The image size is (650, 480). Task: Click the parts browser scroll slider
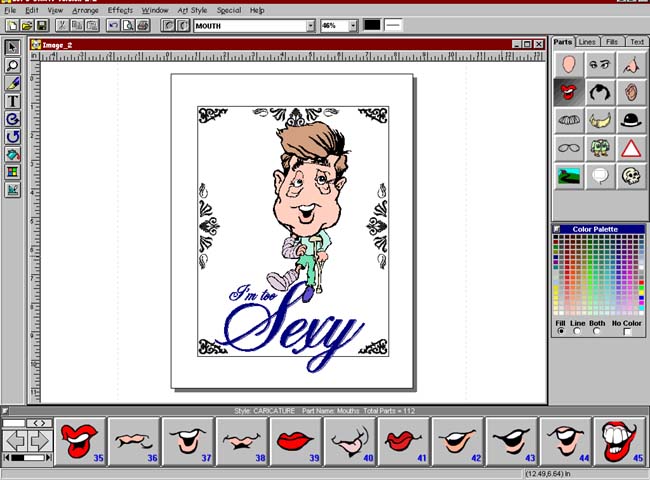click(x=28, y=458)
